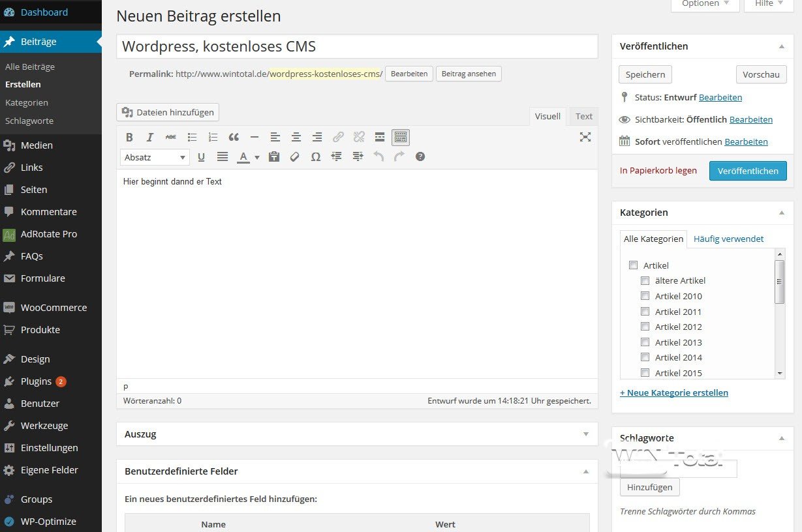Collapse the Schlagworte panel
Viewport: 802px width, 532px height.
782,438
